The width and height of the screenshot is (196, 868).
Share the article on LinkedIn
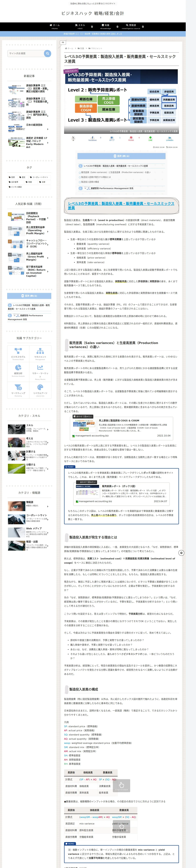170,138
